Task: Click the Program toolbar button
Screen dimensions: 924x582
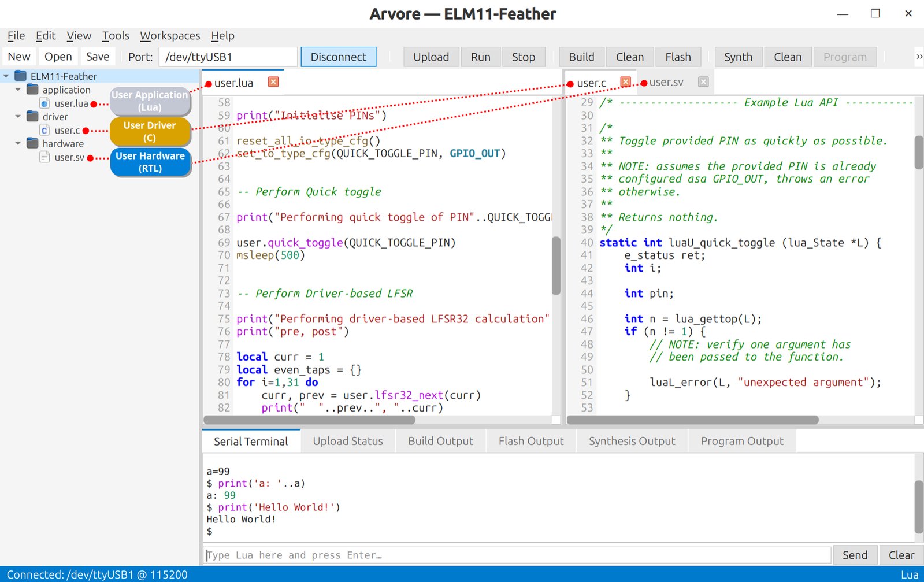Action: tap(845, 57)
